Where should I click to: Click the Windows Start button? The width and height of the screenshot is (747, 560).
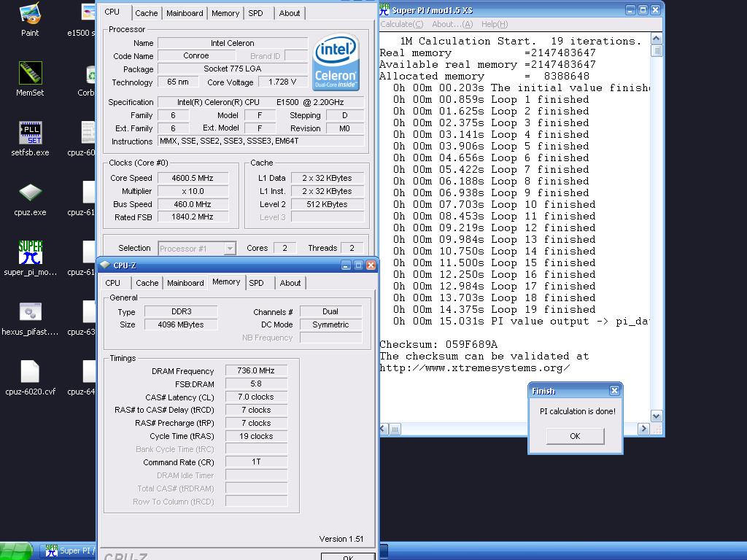(16, 551)
